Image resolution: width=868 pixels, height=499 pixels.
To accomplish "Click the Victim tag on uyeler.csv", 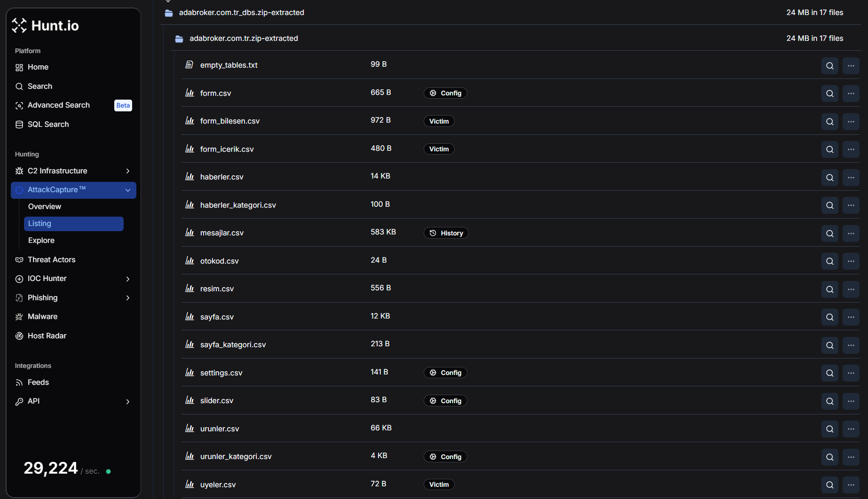I will 439,484.
